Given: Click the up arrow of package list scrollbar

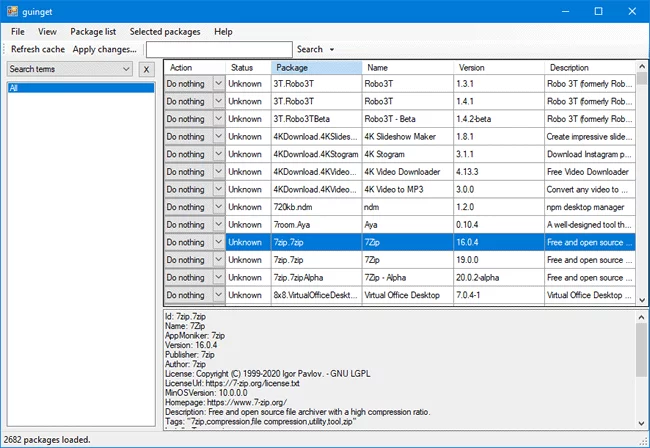Looking at the screenshot, I should point(642,66).
